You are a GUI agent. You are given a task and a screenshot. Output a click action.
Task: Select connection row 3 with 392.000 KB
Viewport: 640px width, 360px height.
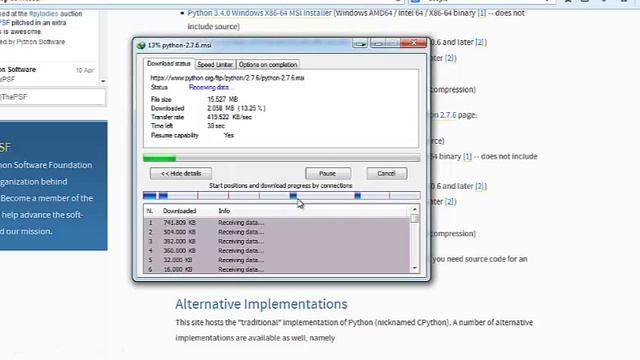coord(276,241)
